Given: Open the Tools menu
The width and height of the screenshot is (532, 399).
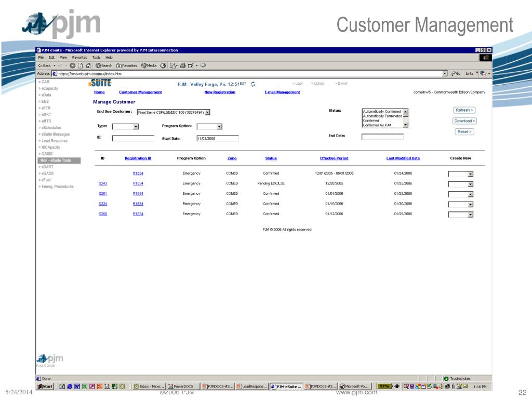Looking at the screenshot, I should point(96,57).
